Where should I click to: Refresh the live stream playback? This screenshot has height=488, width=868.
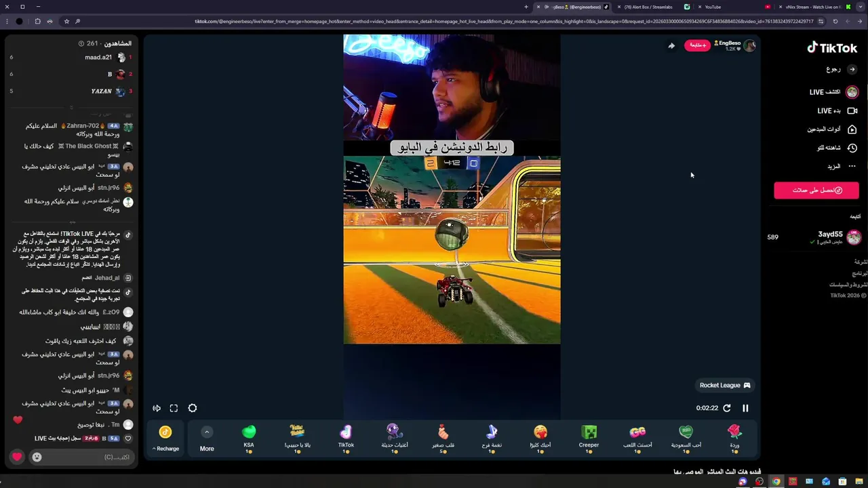click(x=727, y=408)
